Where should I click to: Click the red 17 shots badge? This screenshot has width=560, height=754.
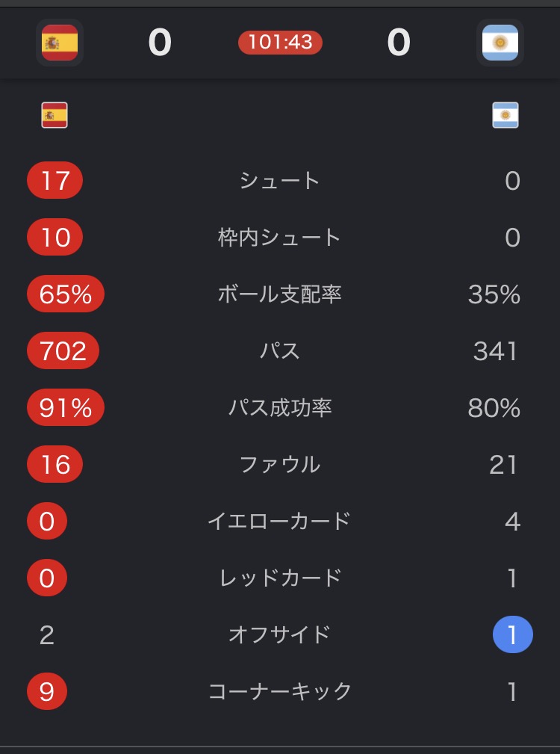55,180
